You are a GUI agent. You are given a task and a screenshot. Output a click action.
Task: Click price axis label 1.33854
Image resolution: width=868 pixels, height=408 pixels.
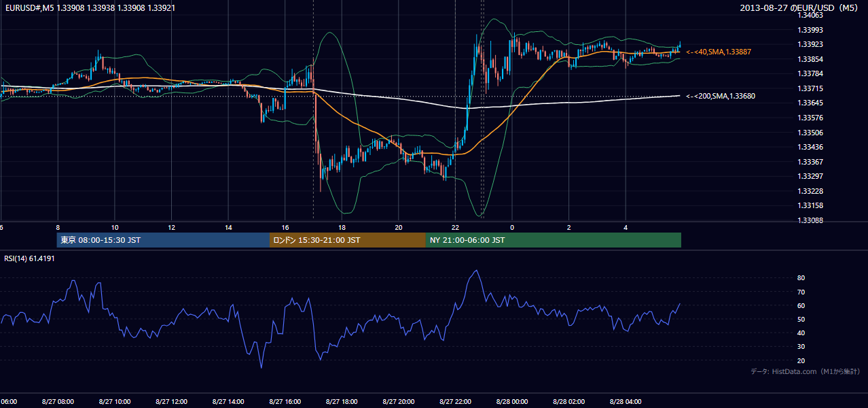(810, 59)
